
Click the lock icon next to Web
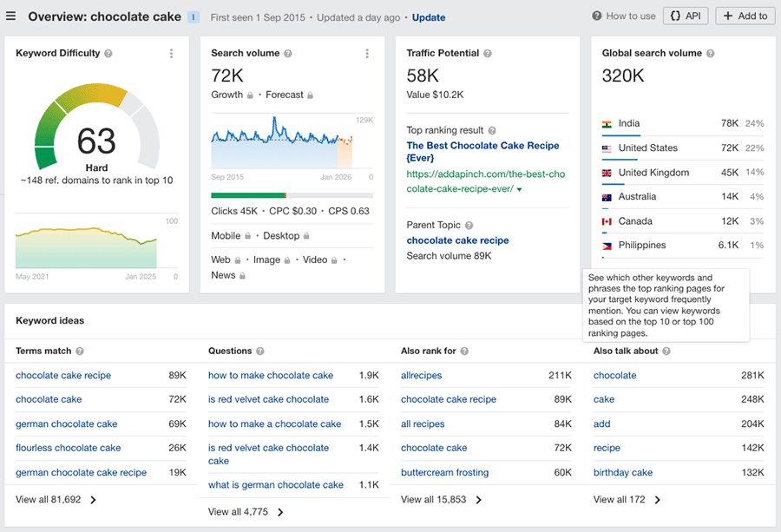coord(238,260)
